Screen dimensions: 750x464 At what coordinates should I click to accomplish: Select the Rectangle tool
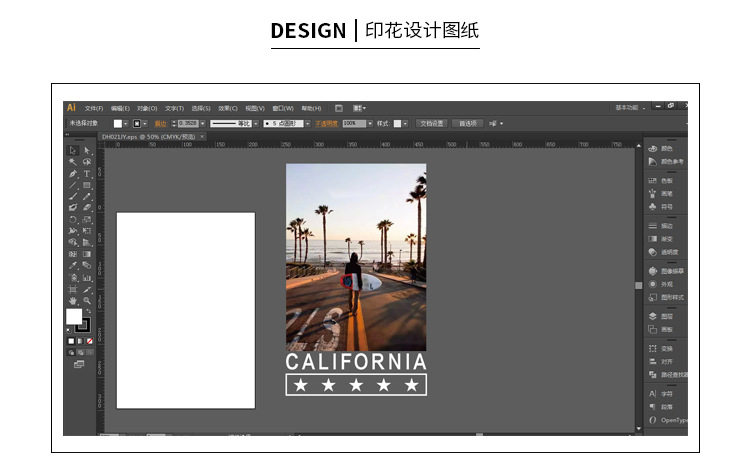[x=87, y=185]
